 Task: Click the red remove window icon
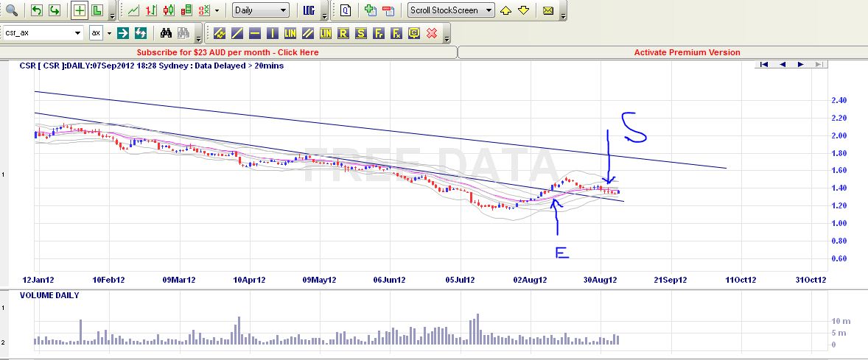click(x=388, y=10)
